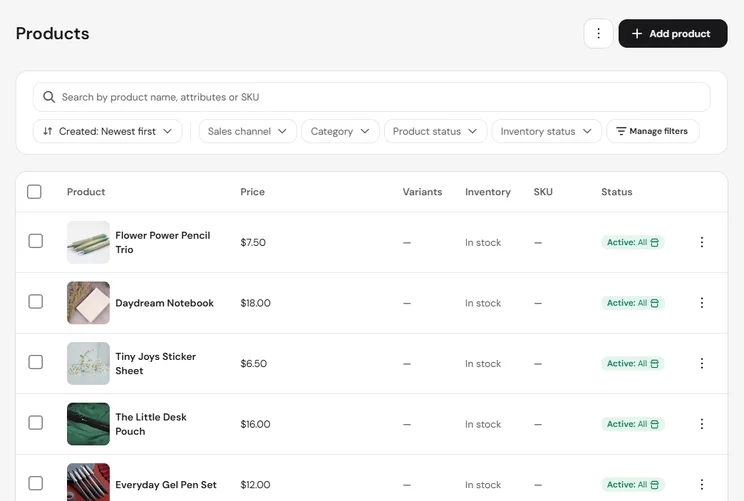
Task: Expand the Category filter dropdown
Action: click(x=340, y=131)
